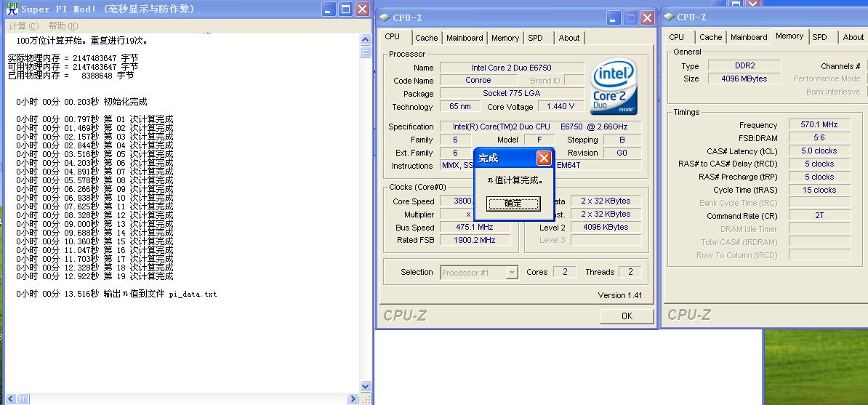Image resolution: width=868 pixels, height=405 pixels.
Task: Maximize the Super PI window
Action: [345, 9]
